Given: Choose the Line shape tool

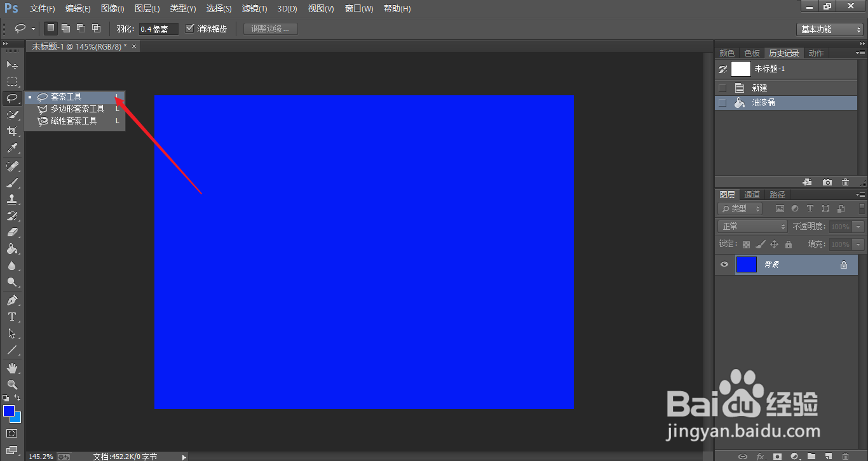Looking at the screenshot, I should 12,350.
